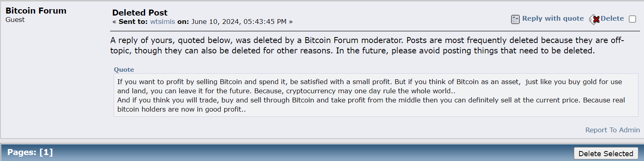Click the Pages label in the blue bar

click(22, 152)
